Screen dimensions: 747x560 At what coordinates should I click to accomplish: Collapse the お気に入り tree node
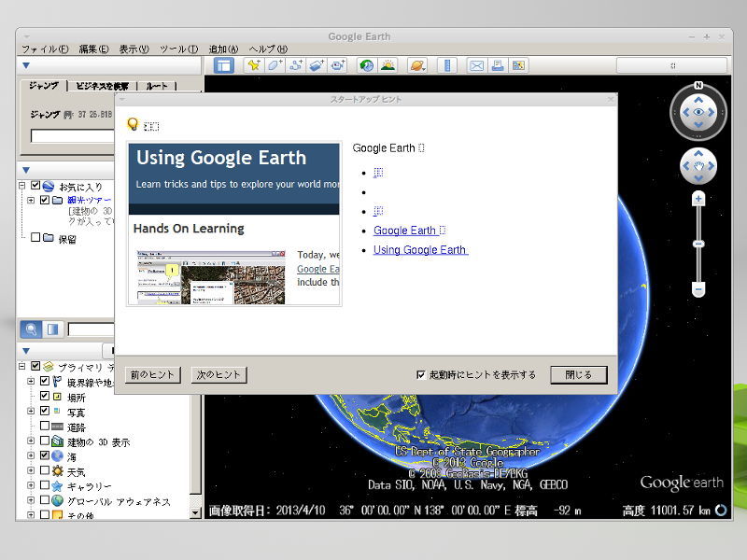[x=21, y=185]
